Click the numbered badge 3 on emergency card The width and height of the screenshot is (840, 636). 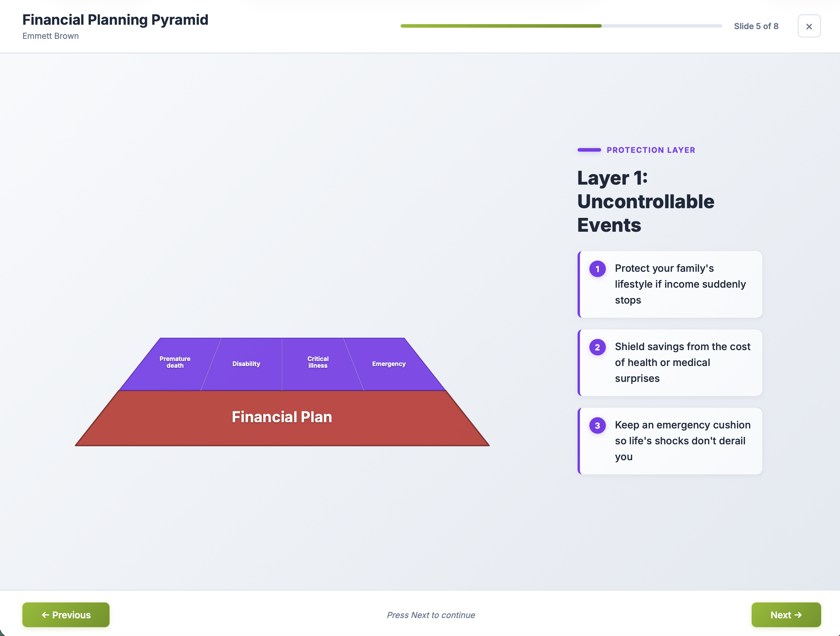click(x=597, y=425)
